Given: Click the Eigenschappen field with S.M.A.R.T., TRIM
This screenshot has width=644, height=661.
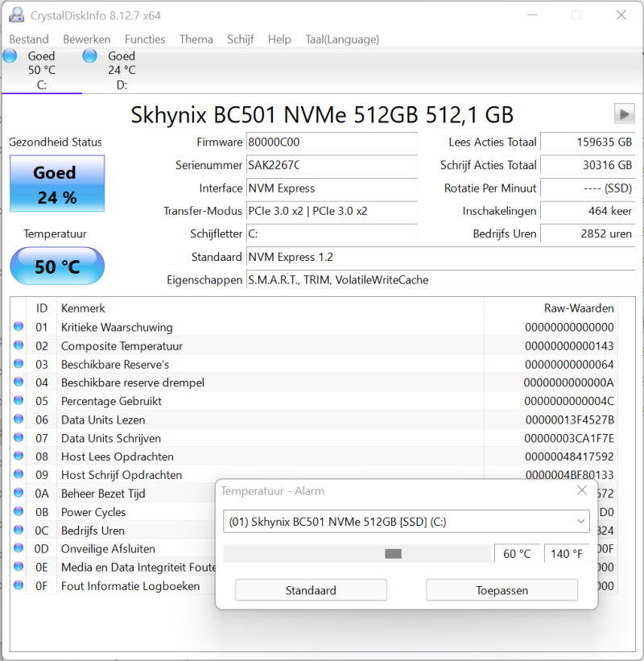Looking at the screenshot, I should (440, 280).
